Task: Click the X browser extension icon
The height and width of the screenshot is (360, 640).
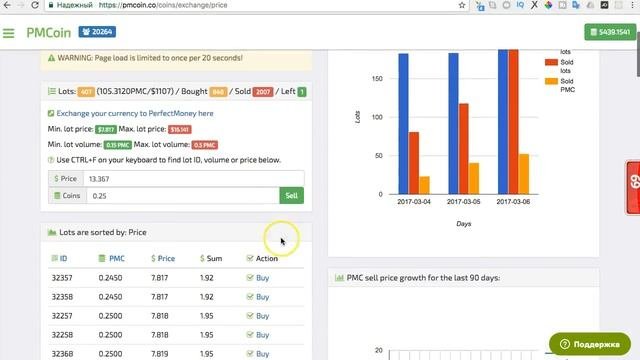Action: point(534,5)
